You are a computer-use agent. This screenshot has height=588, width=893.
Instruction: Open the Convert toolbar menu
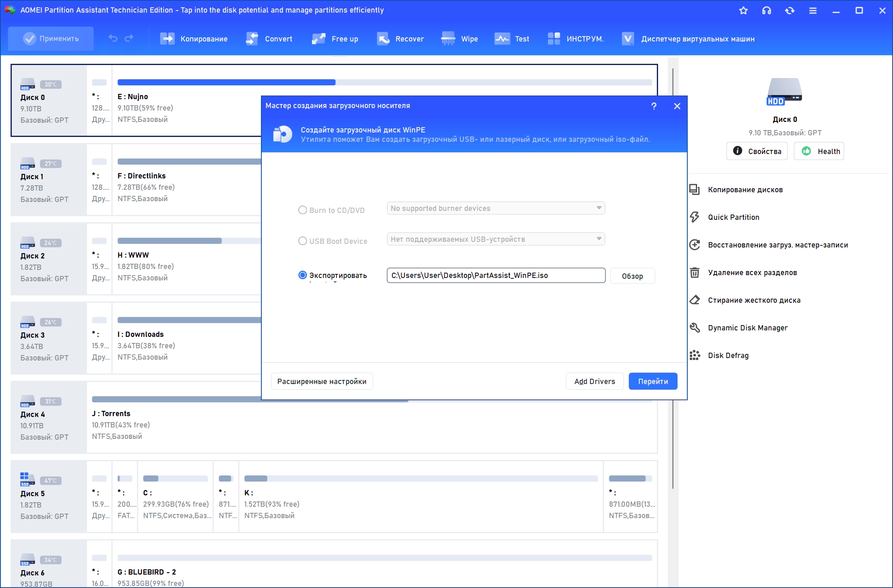(x=269, y=39)
